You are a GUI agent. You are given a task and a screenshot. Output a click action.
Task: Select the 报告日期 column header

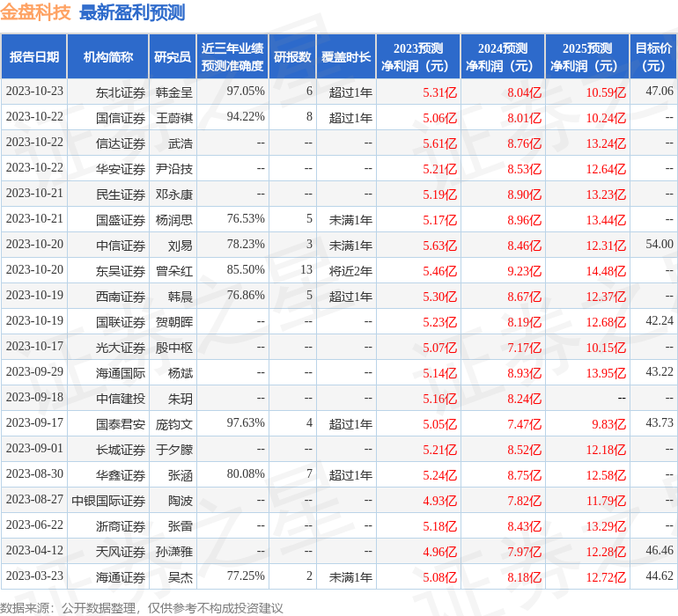34,56
